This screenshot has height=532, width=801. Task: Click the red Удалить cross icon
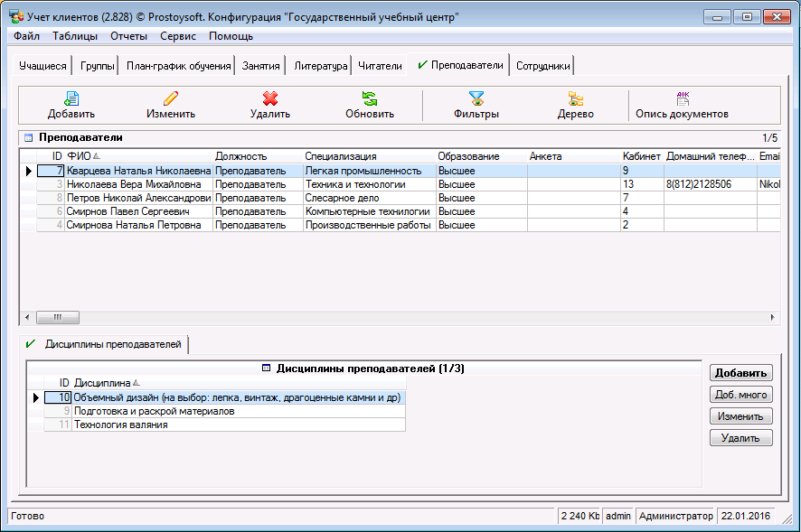pos(269,99)
